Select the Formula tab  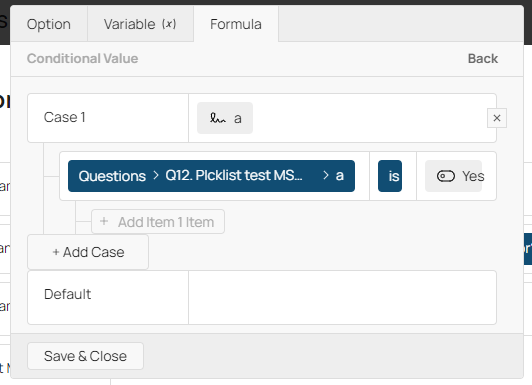[236, 24]
